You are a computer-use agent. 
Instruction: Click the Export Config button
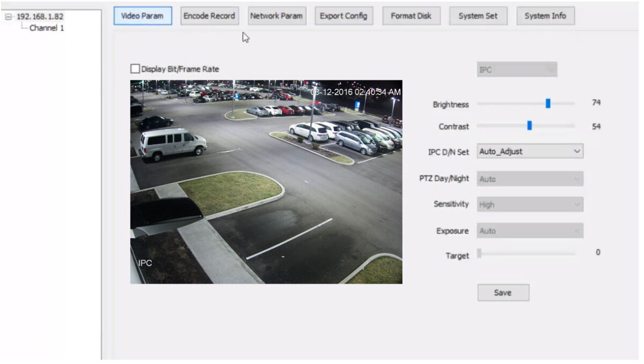[x=343, y=16]
